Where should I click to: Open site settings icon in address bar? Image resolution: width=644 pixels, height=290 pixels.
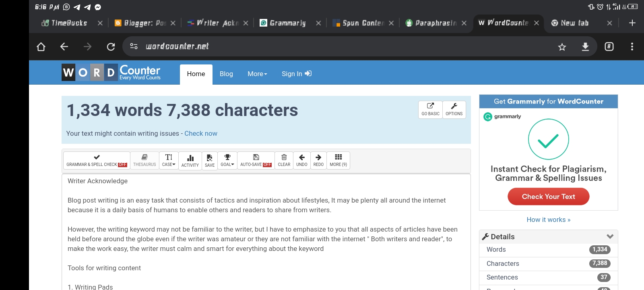coord(134,46)
